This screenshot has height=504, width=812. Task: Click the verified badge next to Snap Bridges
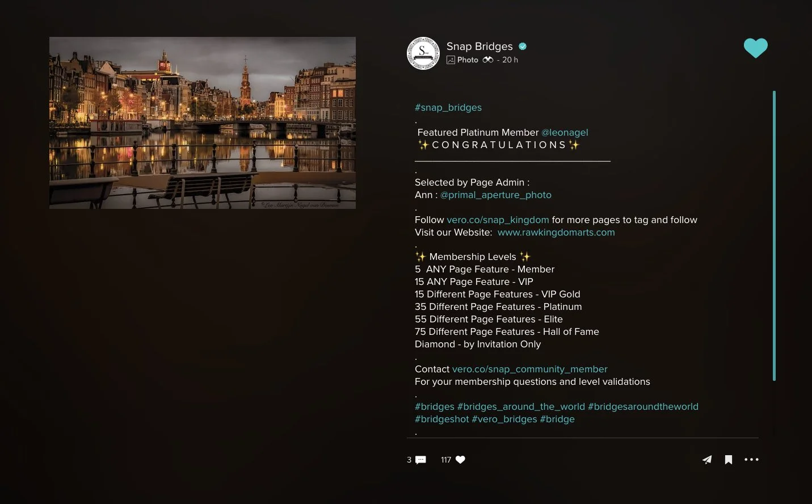pos(523,47)
